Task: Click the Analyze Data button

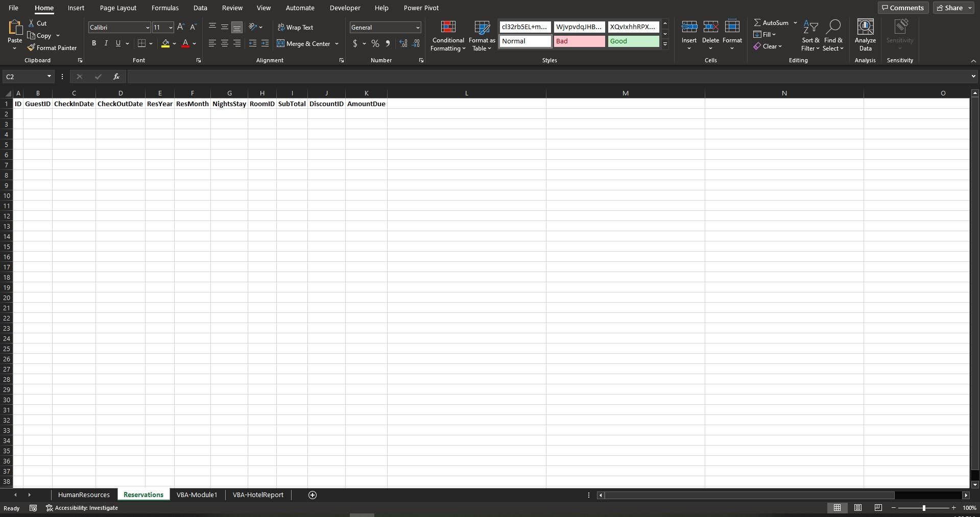Action: (865, 34)
